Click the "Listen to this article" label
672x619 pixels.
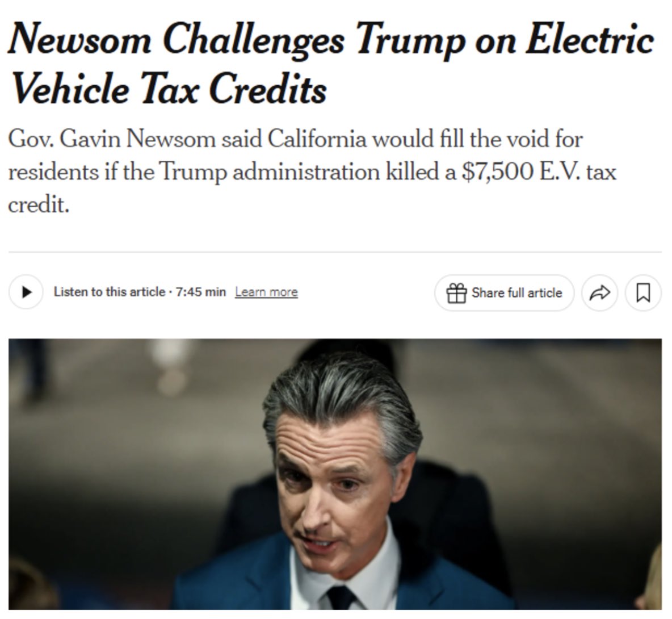(110, 292)
